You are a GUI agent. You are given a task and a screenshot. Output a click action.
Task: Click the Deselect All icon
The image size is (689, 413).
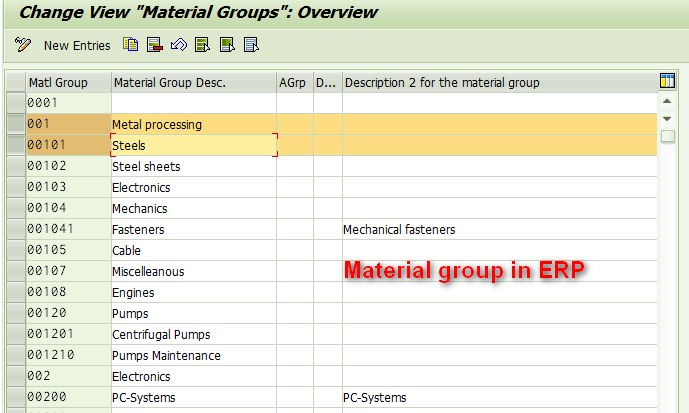(x=251, y=45)
